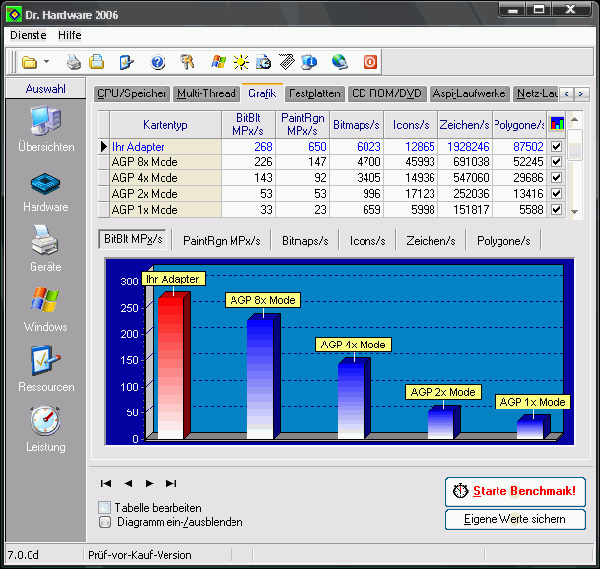Click Auswahl header button in sidebar
This screenshot has height=569, width=600.
coord(46,88)
